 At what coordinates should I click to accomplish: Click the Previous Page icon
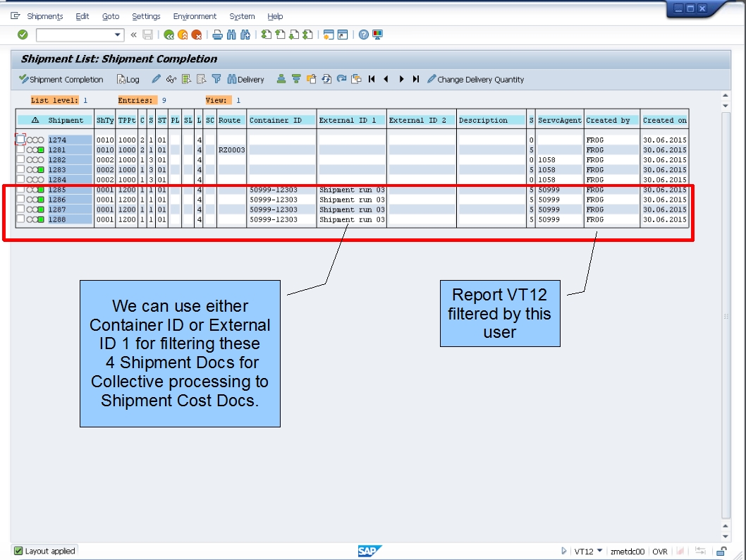pos(280,35)
